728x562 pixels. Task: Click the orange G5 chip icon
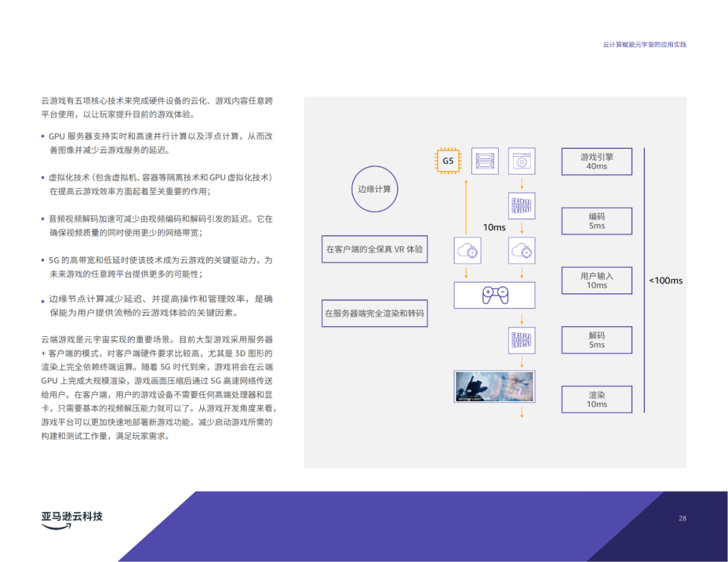pos(448,161)
